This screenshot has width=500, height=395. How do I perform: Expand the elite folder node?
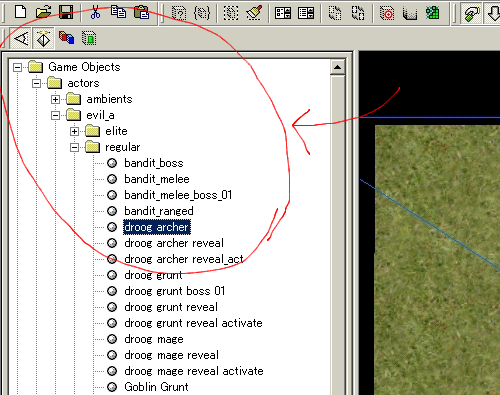coord(74,131)
